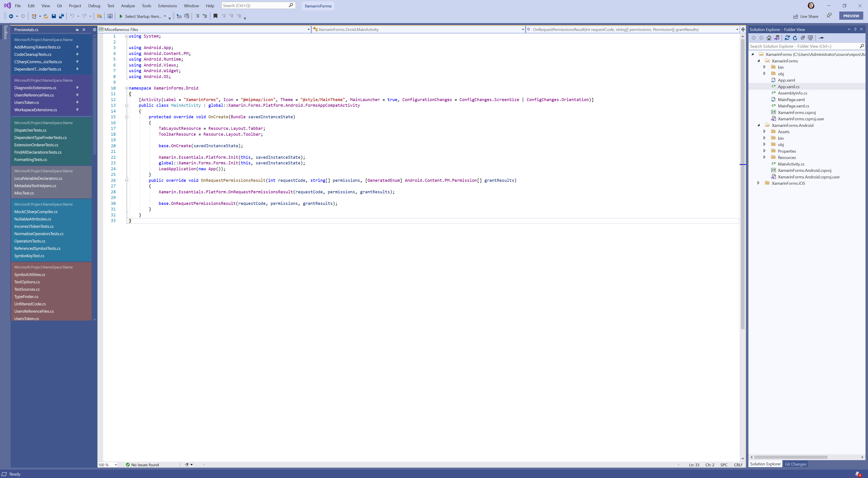Click Collapse All in Solution Explorer toolbar

803,38
